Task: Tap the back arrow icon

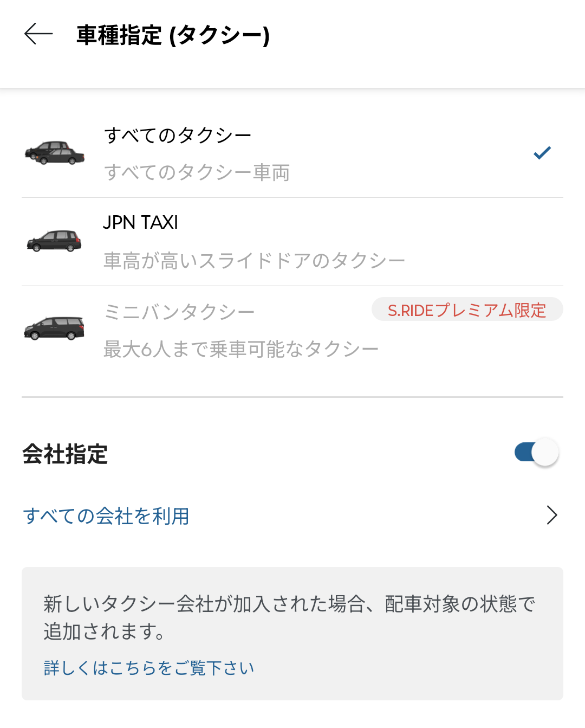Action: tap(38, 34)
